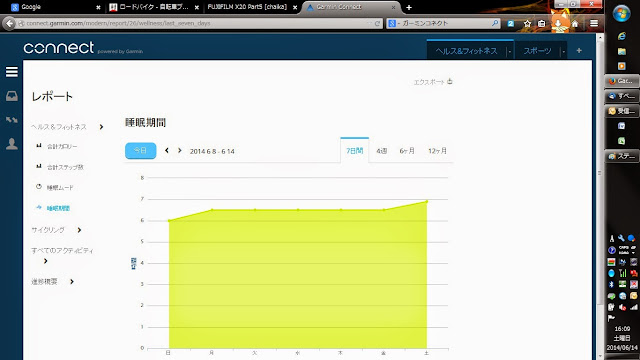Image resolution: width=640 pixels, height=360 pixels.
Task: Open the hamburger menu in Garmin sidebar
Action: click(11, 72)
